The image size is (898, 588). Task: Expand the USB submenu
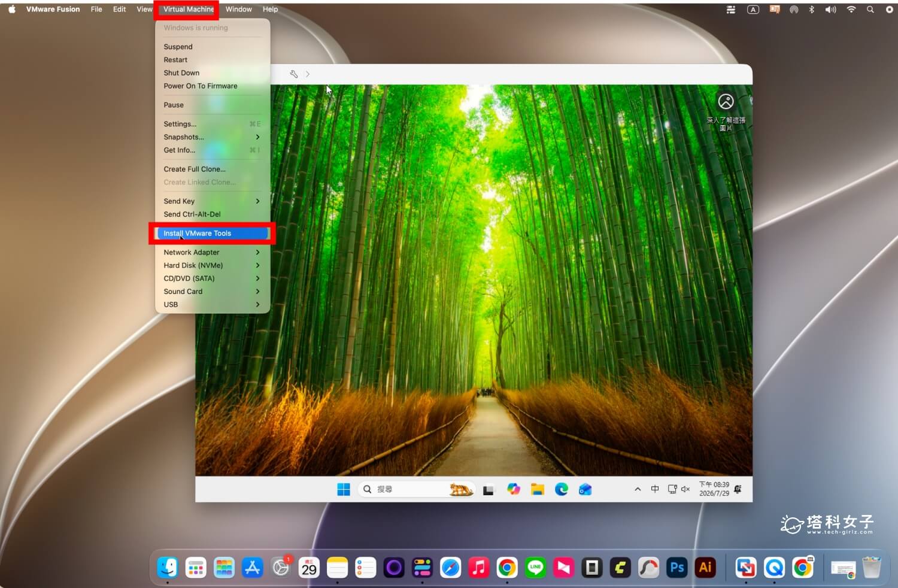click(x=213, y=305)
